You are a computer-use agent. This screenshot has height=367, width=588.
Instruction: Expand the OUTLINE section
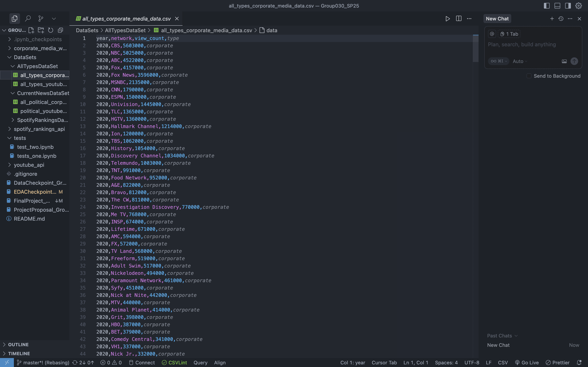[18, 344]
